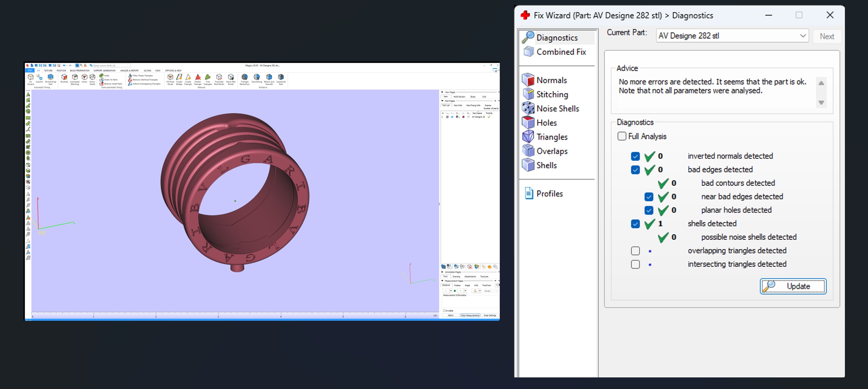Expand View Pages section
868x389 pixels.
pos(442,92)
